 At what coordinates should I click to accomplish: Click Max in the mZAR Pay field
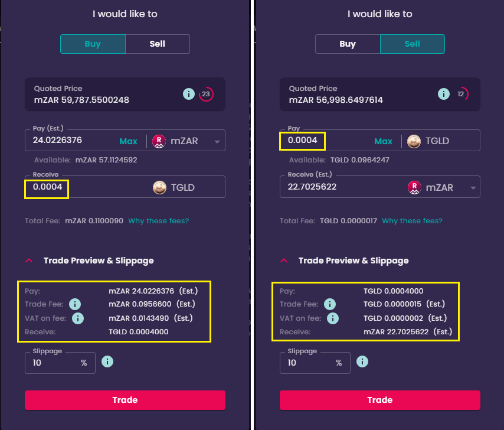point(128,141)
